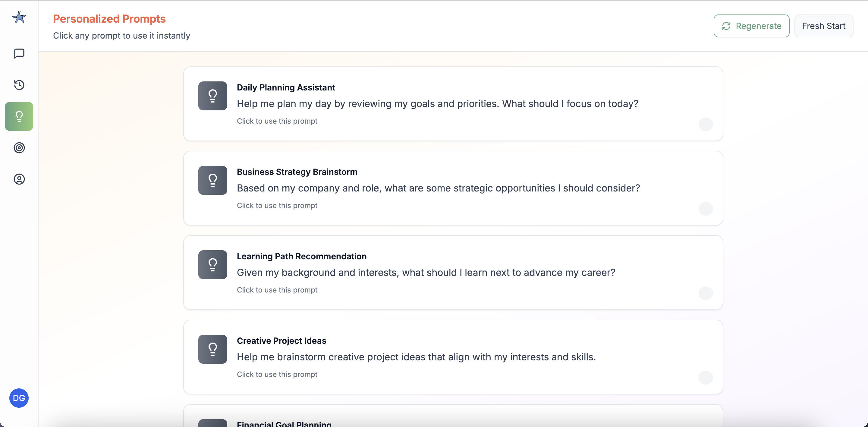The width and height of the screenshot is (868, 427).
Task: Select the lightbulb prompts sidebar icon
Action: click(x=19, y=116)
